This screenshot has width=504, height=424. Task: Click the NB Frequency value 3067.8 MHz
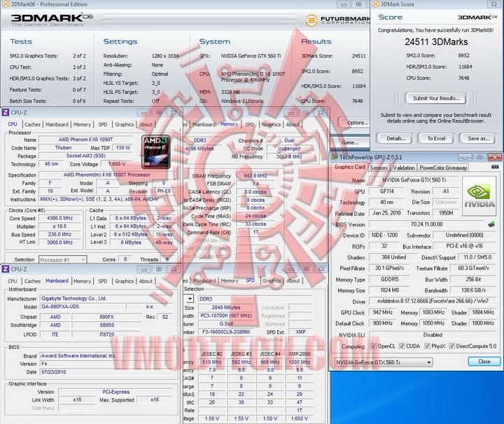pos(289,156)
